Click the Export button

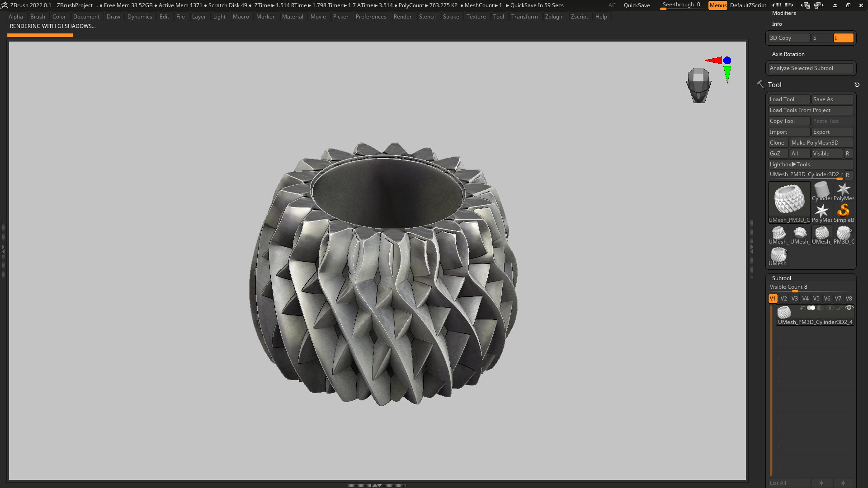[833, 132]
